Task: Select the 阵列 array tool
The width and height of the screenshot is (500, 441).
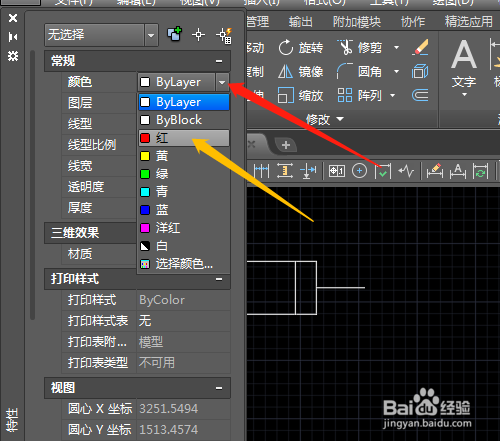Action: (359, 96)
